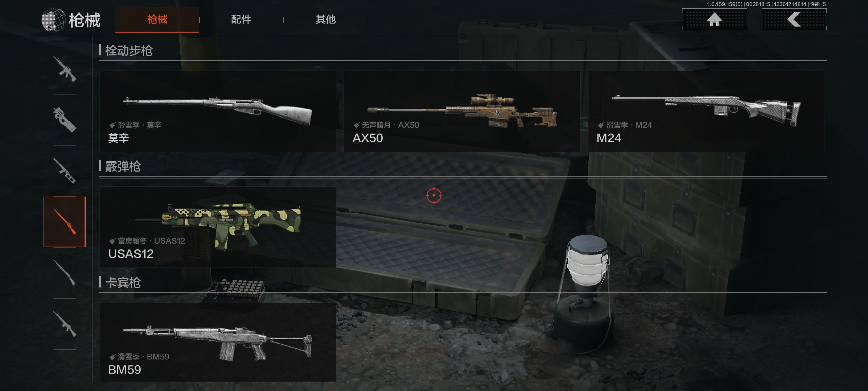The height and width of the screenshot is (391, 868).
Task: Select the third sidebar weapon category icon
Action: (65, 171)
